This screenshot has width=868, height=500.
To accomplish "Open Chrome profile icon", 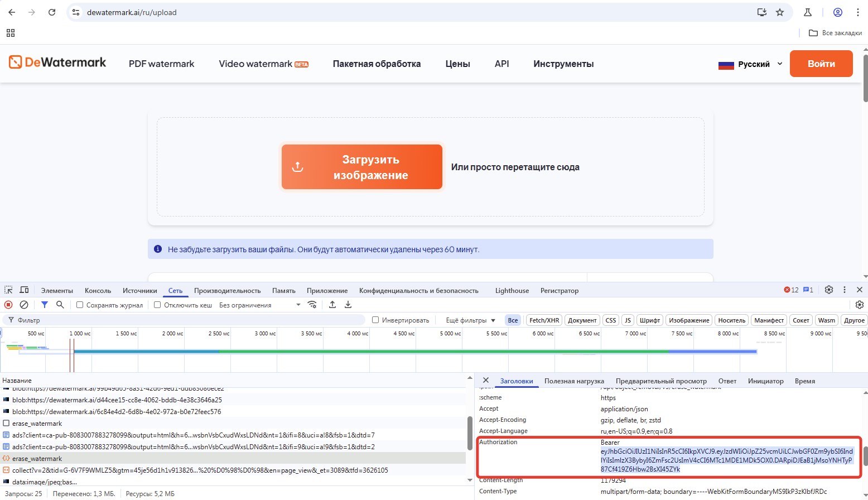I will [x=838, y=12].
